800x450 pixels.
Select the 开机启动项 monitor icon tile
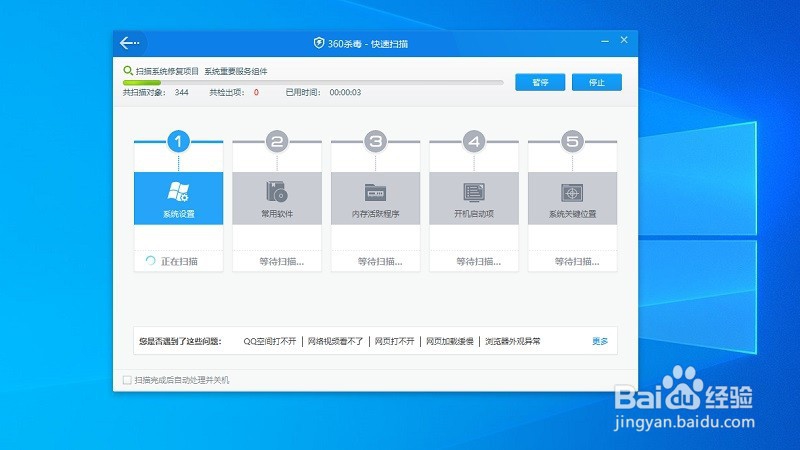tap(474, 198)
